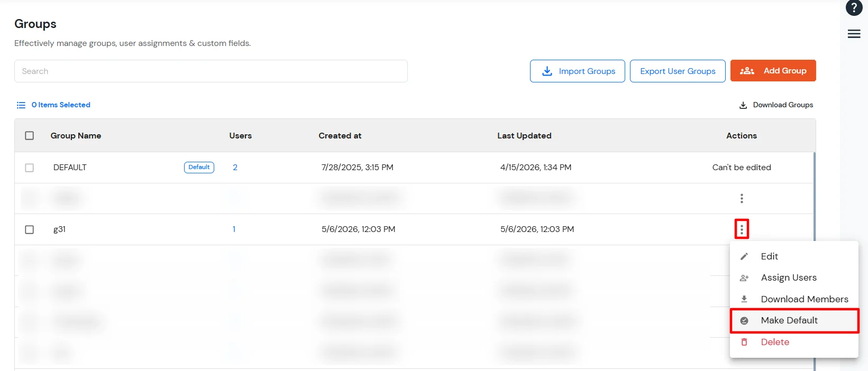Click the Last Updated column header
This screenshot has width=868, height=371.
click(x=524, y=136)
